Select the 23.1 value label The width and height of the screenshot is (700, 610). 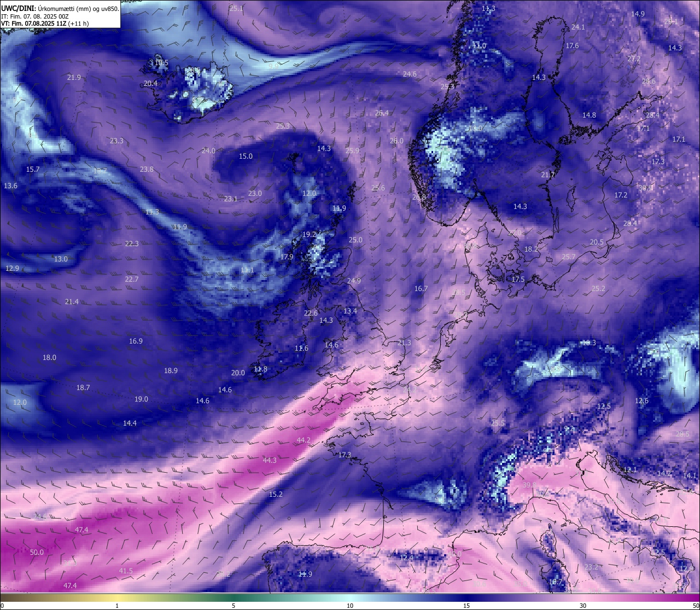point(231,199)
